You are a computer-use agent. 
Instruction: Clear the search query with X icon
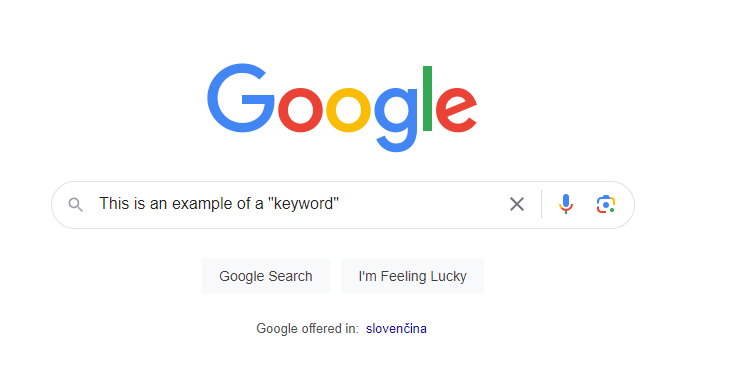click(517, 204)
